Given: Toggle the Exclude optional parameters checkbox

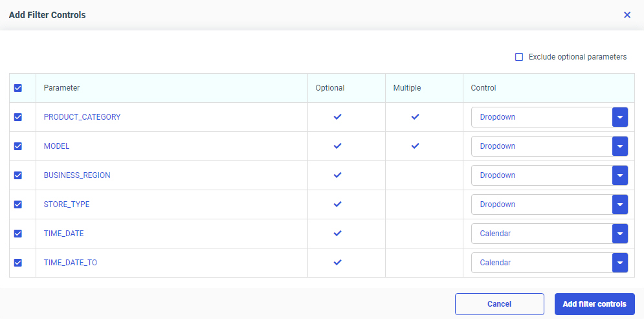Looking at the screenshot, I should click(519, 57).
